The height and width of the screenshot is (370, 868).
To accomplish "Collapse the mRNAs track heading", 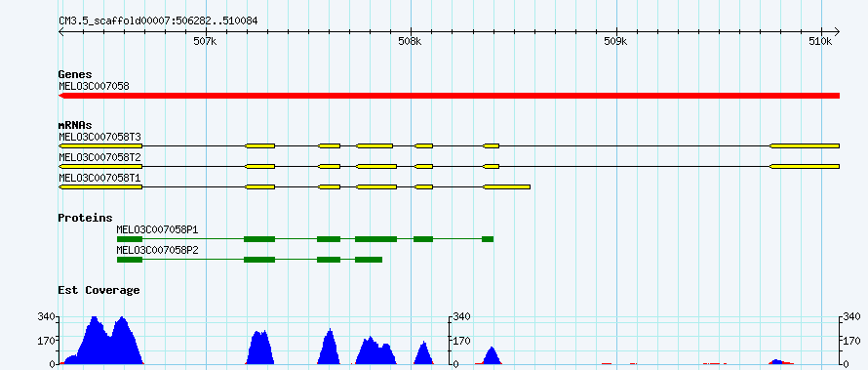I will click(x=75, y=126).
